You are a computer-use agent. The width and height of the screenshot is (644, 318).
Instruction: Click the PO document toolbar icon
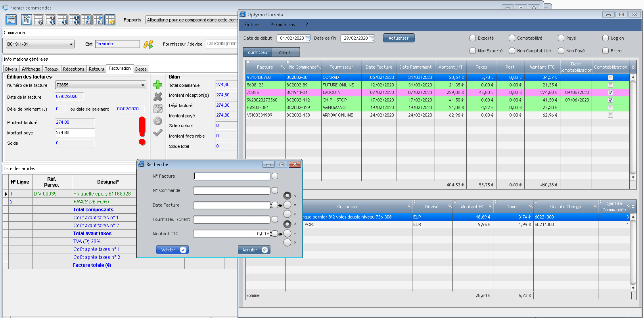[x=27, y=20]
